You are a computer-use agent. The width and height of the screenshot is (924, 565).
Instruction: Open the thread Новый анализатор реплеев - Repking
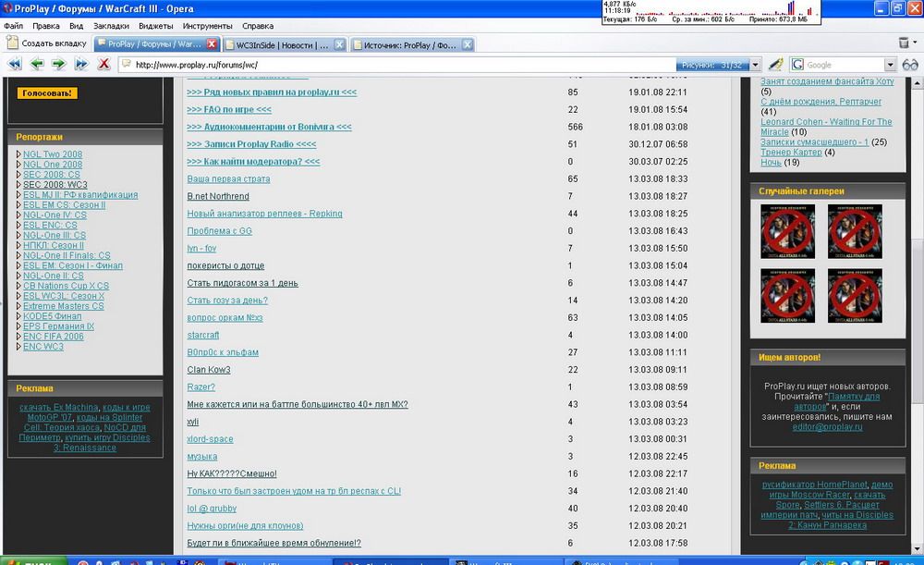[x=264, y=214]
